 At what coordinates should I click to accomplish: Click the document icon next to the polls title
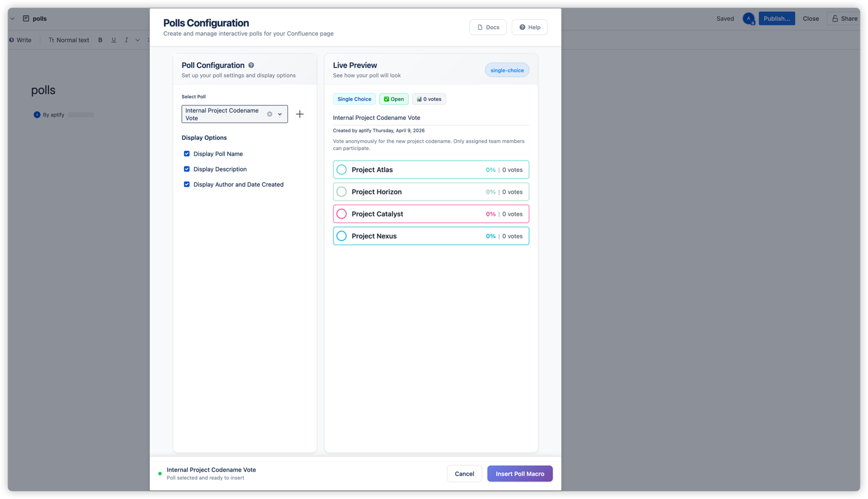point(26,18)
